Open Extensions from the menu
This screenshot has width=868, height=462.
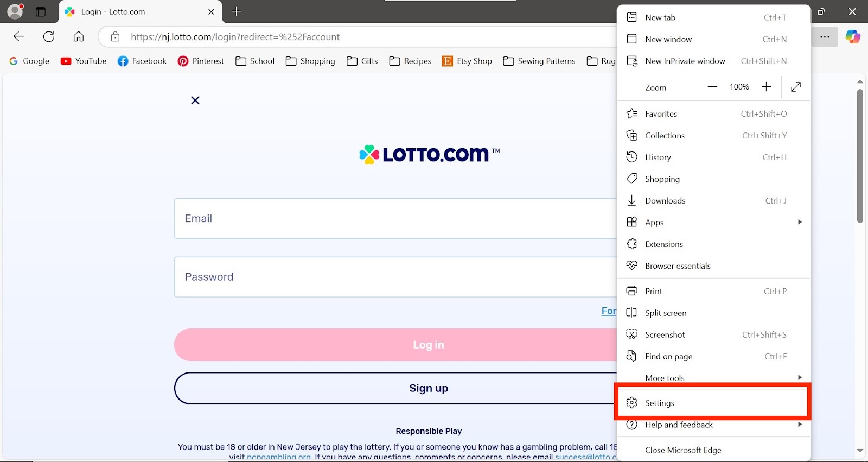point(714,244)
